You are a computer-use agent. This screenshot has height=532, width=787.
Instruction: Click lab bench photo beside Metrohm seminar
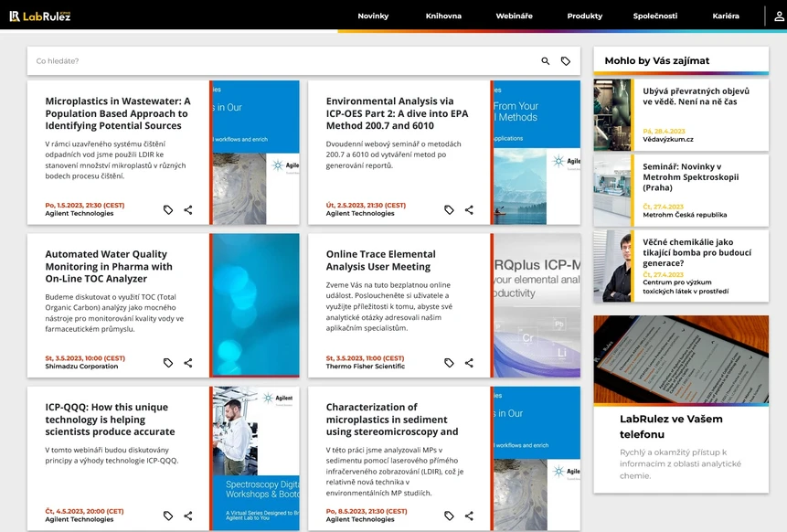tap(612, 190)
